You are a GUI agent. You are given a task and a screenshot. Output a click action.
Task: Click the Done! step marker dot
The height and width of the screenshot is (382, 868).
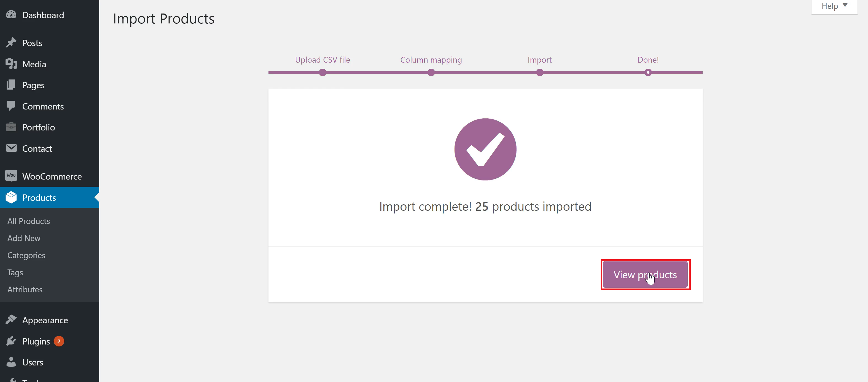648,73
